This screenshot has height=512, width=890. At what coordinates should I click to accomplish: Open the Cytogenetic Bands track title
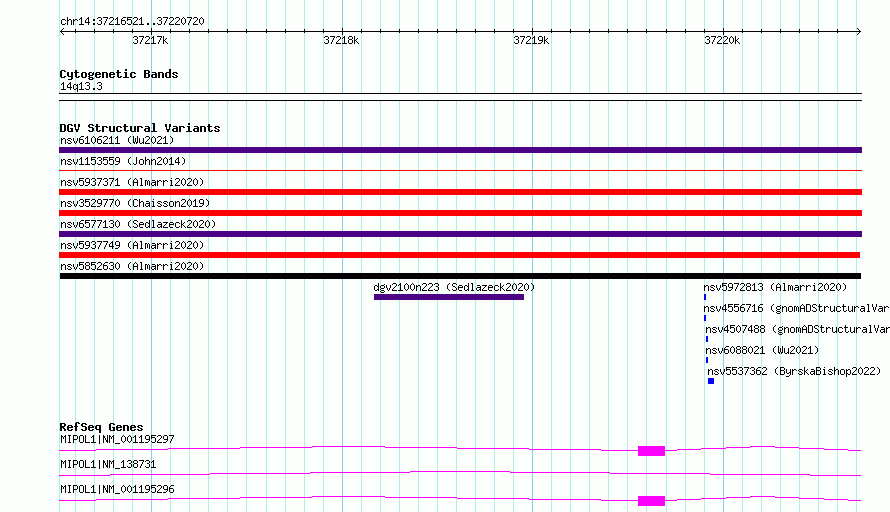coord(119,74)
